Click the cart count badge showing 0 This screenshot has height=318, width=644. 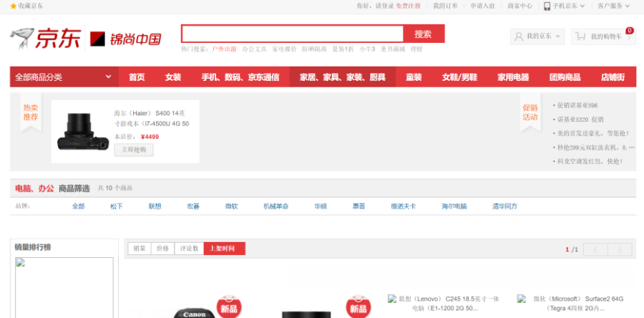tap(630, 30)
